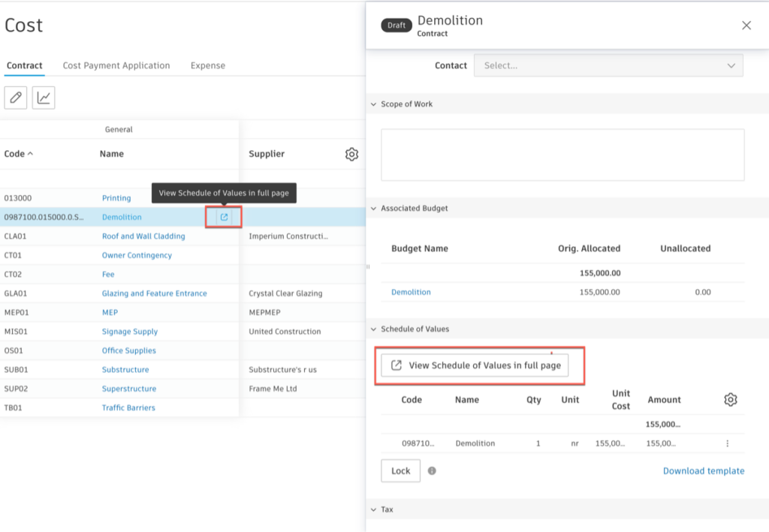Click View Schedule of Values in full page button
The width and height of the screenshot is (769, 532).
(x=475, y=365)
